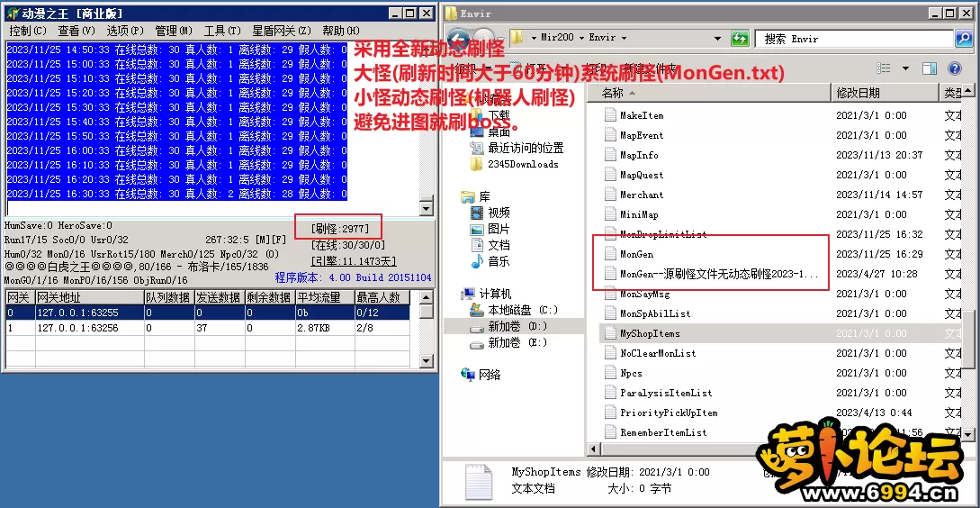Click the MonSpAbilList file icon
The height and width of the screenshot is (508, 980).
[x=610, y=313]
